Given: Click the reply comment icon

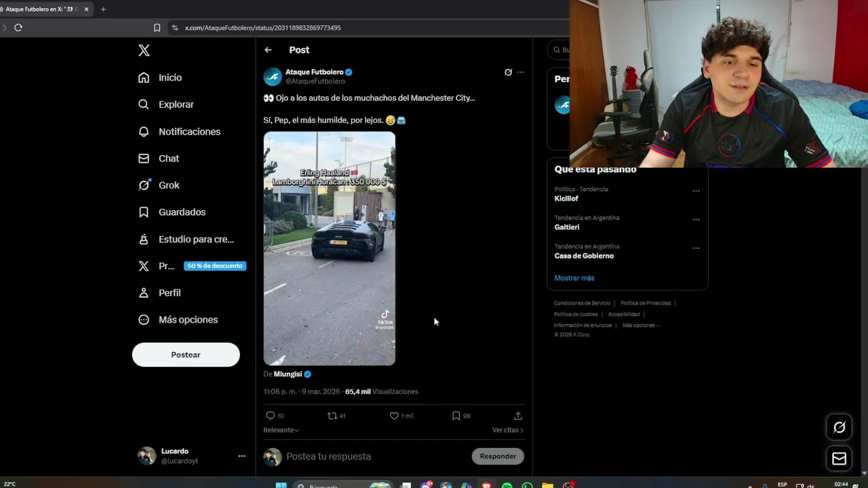Looking at the screenshot, I should tap(271, 415).
